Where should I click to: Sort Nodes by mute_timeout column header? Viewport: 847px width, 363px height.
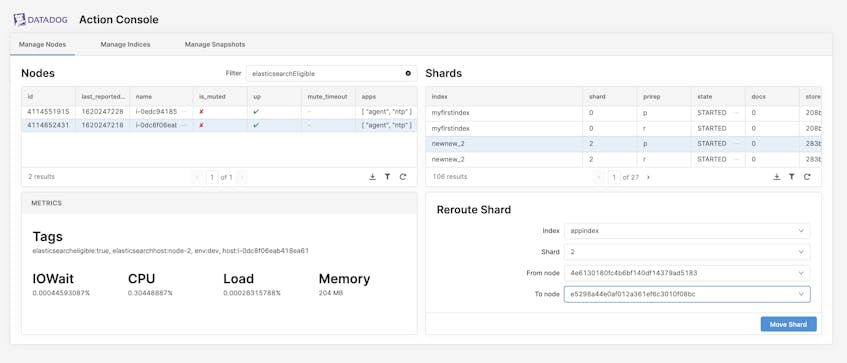point(328,96)
